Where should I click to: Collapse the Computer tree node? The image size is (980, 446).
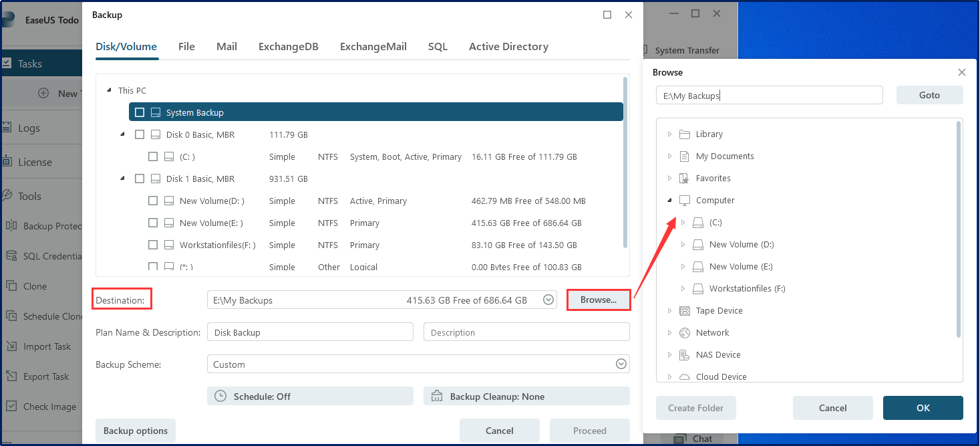[670, 201]
